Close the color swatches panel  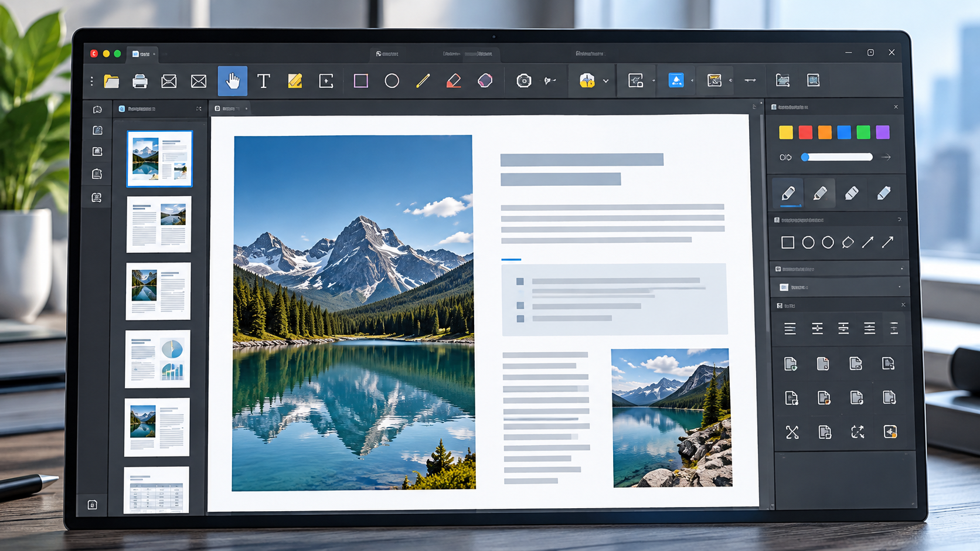tap(896, 107)
